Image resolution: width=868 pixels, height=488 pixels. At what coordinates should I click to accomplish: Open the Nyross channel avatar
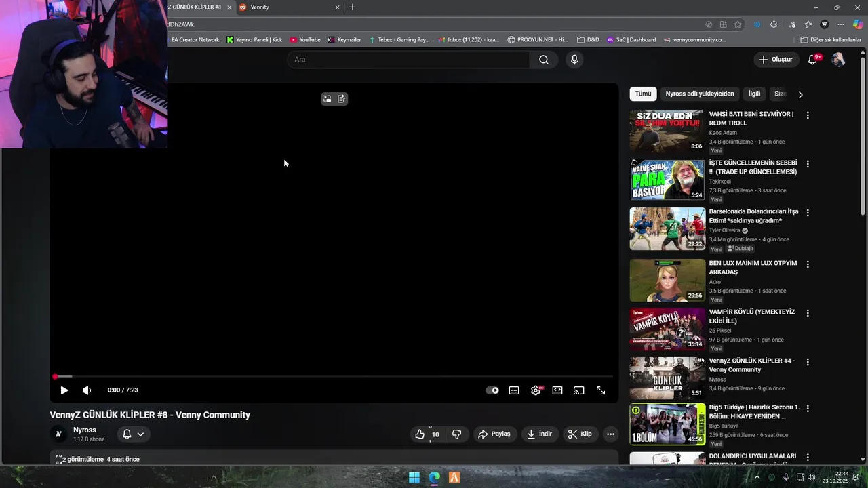[x=58, y=434]
